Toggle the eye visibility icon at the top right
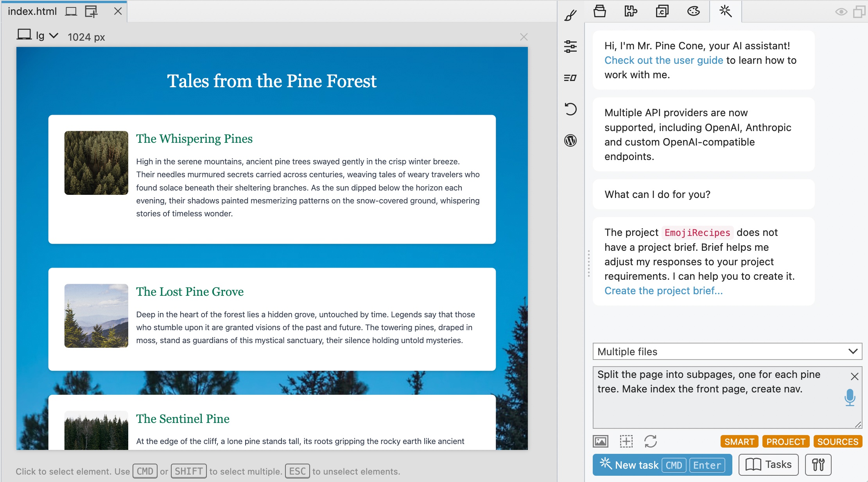 pyautogui.click(x=841, y=12)
